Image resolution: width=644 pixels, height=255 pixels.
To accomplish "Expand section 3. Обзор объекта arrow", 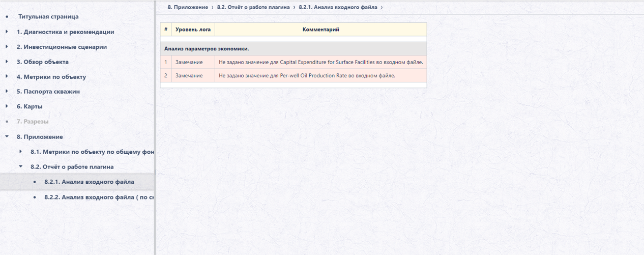I will pos(7,62).
